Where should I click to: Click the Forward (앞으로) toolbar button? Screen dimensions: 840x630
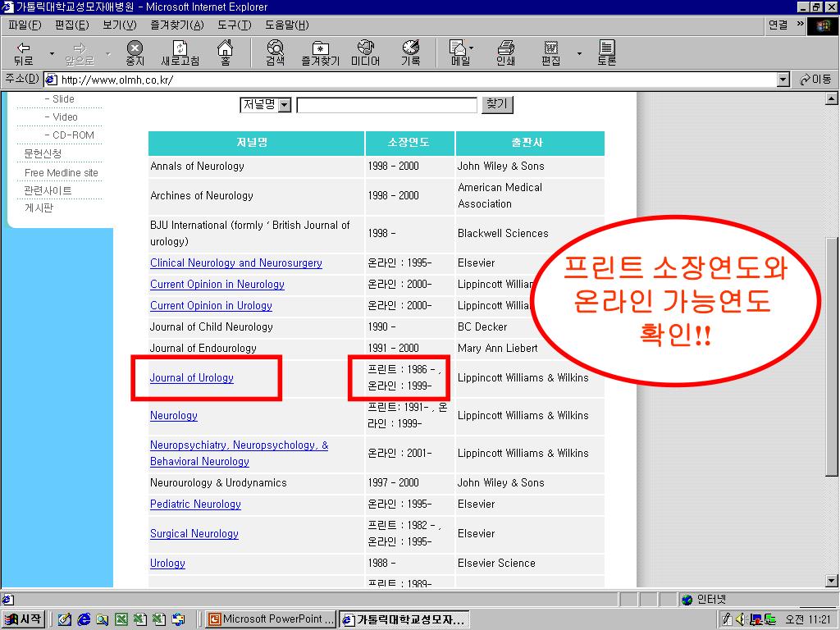pyautogui.click(x=80, y=53)
